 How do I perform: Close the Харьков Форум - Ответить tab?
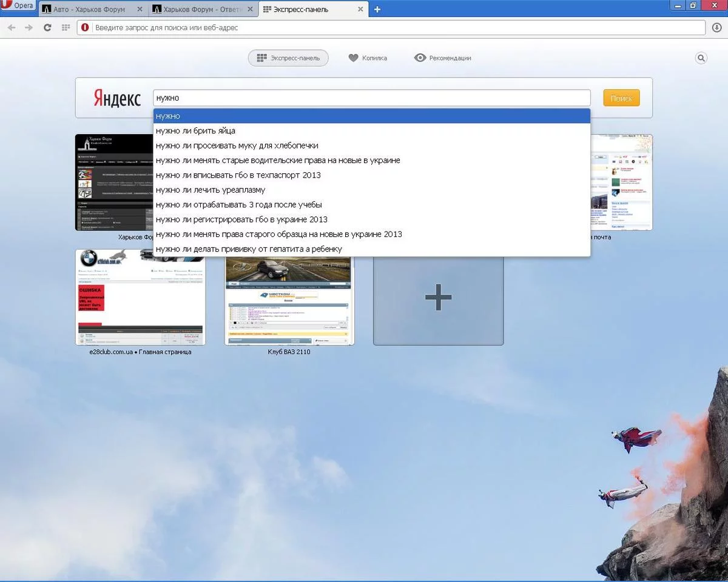251,10
